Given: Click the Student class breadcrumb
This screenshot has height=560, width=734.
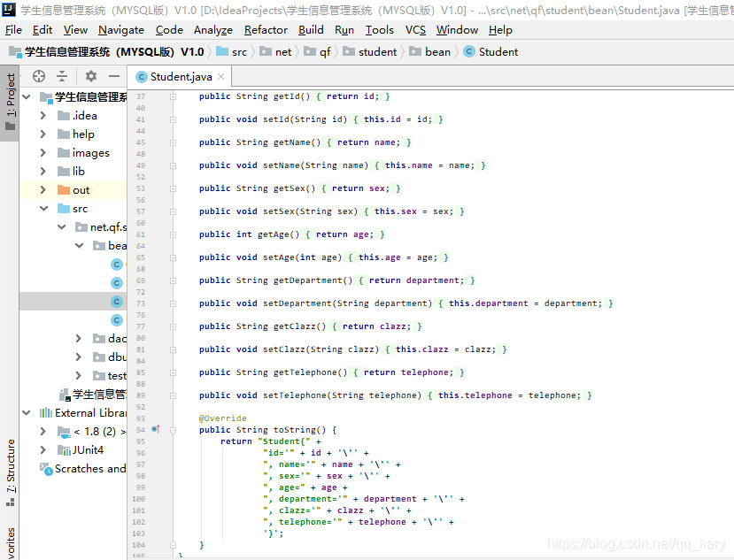Looking at the screenshot, I should [491, 52].
